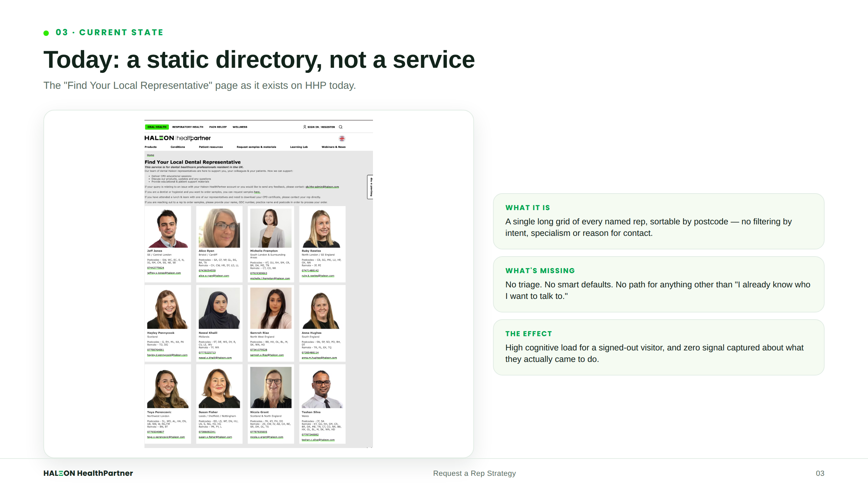Email susan.x.fisher@haleon.com
This screenshot has width=868, height=488.
(x=215, y=437)
